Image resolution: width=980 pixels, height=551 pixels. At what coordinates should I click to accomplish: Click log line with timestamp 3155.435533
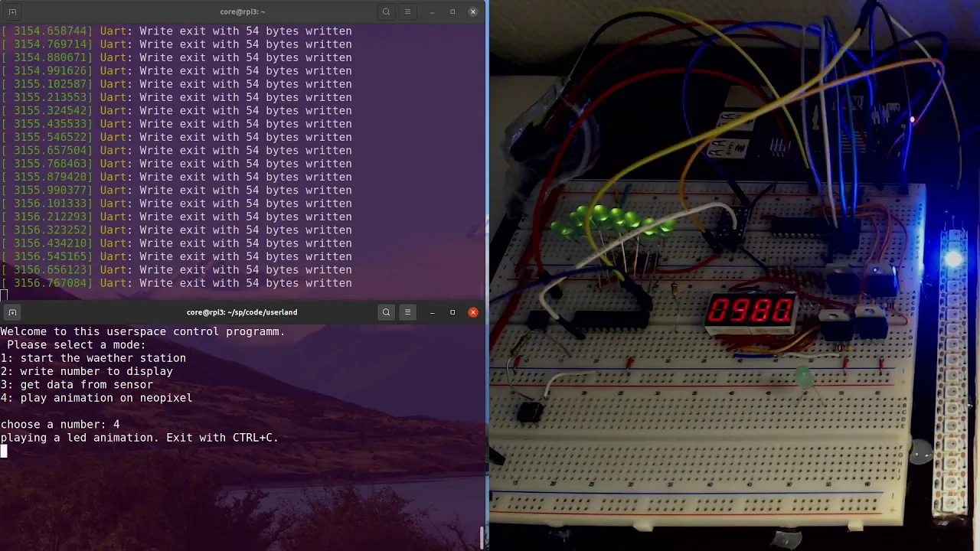[x=177, y=124]
